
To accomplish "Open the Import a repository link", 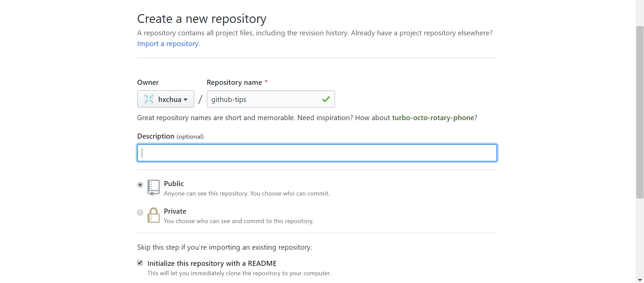I will 168,44.
